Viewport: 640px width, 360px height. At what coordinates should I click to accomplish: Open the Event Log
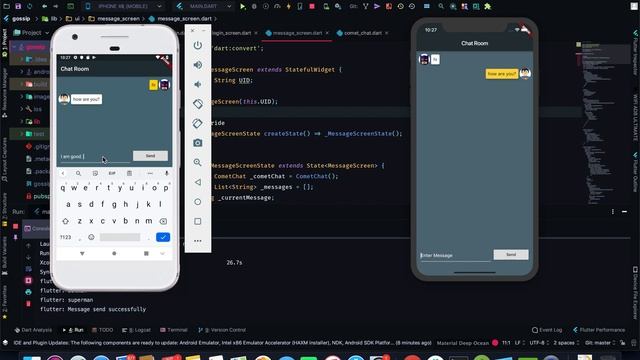pos(547,330)
